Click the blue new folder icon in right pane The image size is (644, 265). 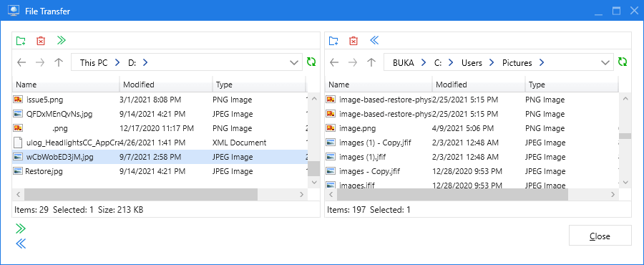tap(333, 41)
